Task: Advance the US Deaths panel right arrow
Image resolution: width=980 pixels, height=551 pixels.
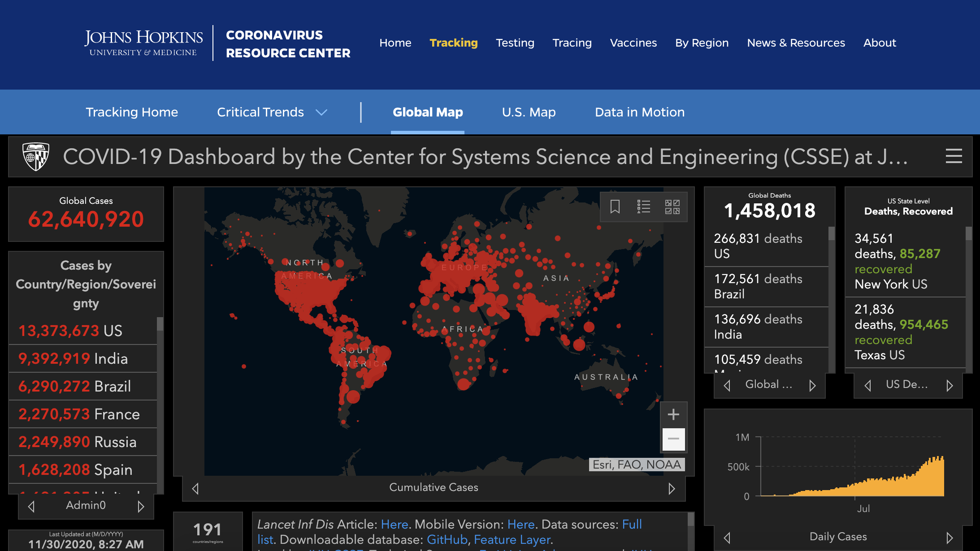Action: pos(949,385)
